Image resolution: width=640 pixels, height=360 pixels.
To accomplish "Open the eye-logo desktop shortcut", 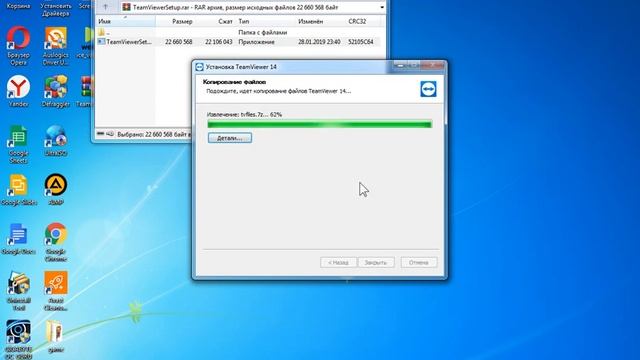I will point(18,339).
